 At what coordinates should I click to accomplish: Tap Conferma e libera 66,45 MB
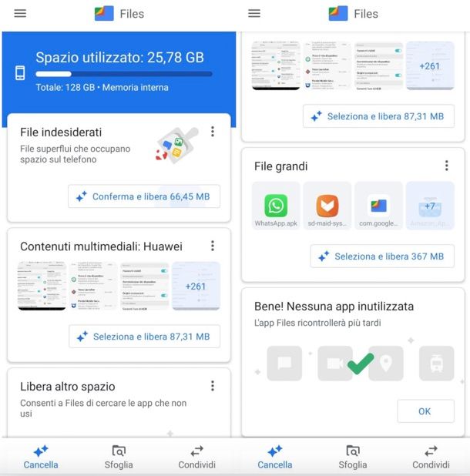pos(144,196)
